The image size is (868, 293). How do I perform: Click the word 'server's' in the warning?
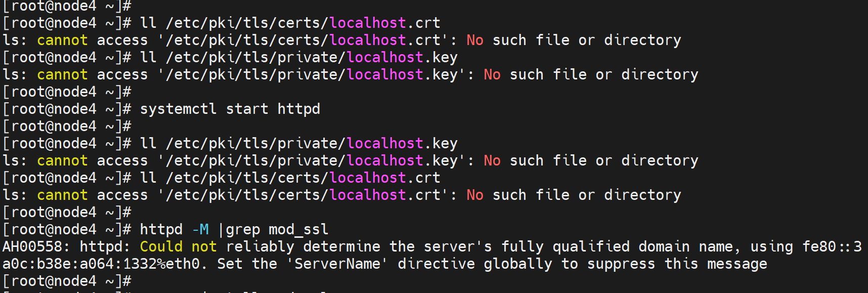coord(457,247)
